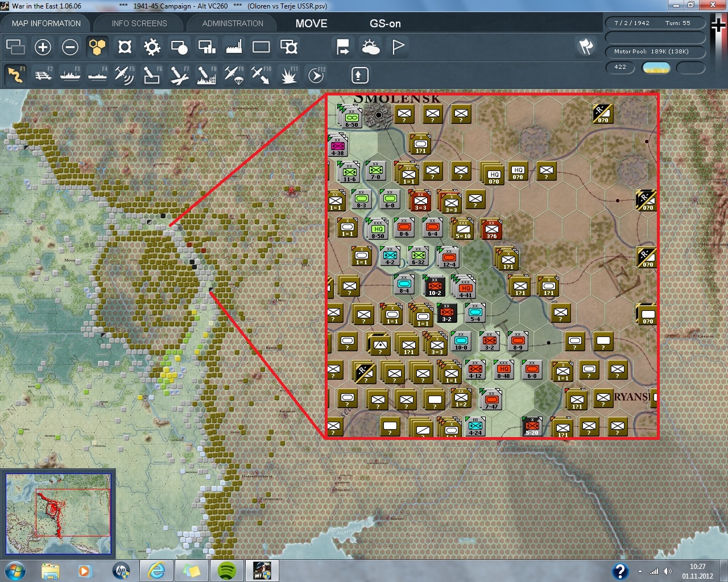
Task: Toggle the factory locations display icon
Action: 234,47
